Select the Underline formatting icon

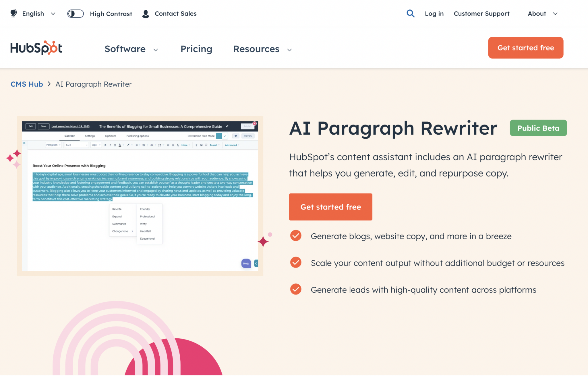pyautogui.click(x=115, y=145)
